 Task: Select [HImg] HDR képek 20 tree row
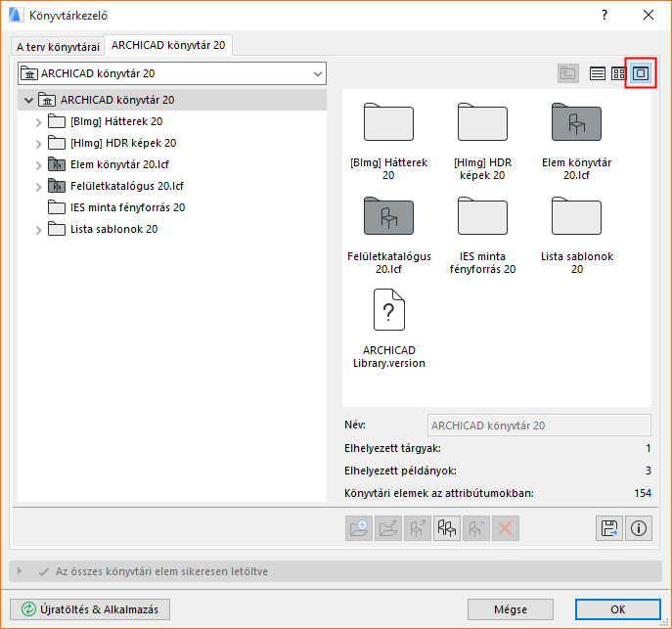coord(172,143)
